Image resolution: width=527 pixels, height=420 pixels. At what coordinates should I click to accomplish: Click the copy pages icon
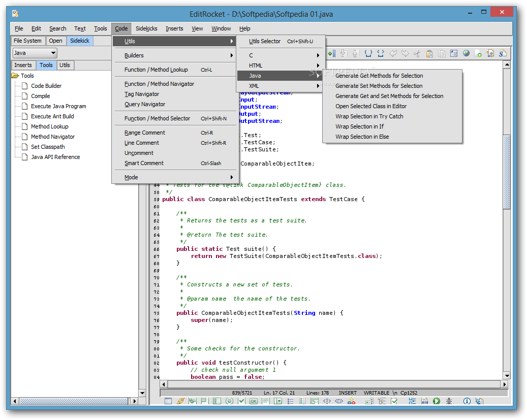[442, 53]
